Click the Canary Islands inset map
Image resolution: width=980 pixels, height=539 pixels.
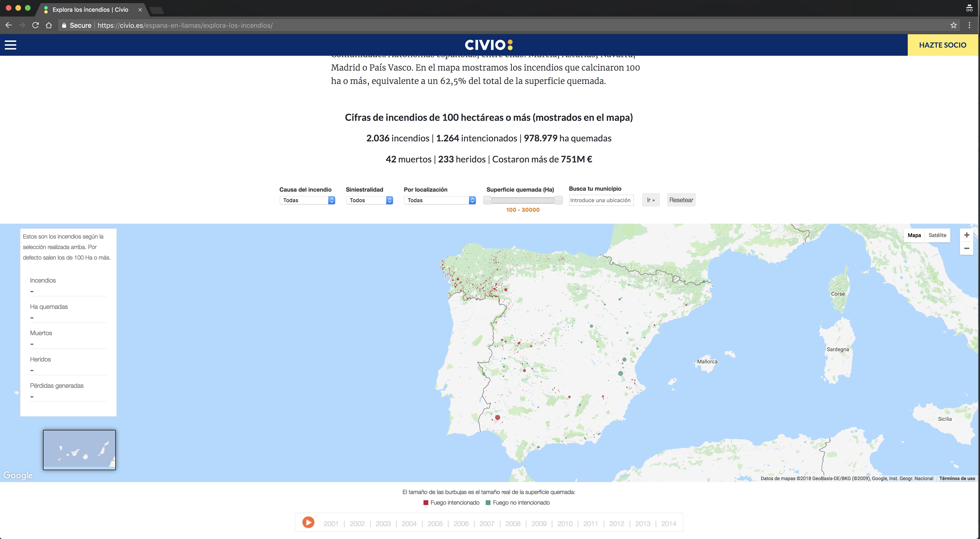click(79, 450)
